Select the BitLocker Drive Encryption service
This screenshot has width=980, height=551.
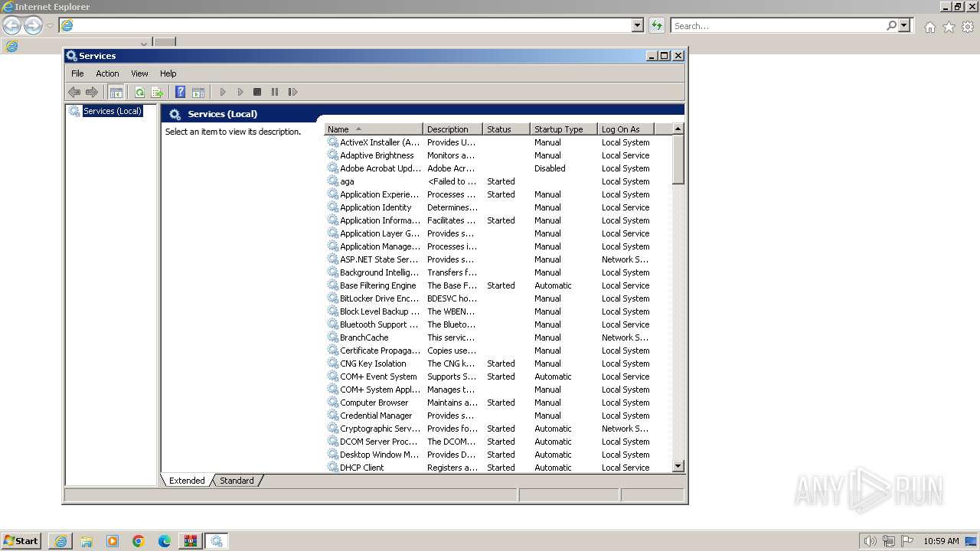[498, 298]
